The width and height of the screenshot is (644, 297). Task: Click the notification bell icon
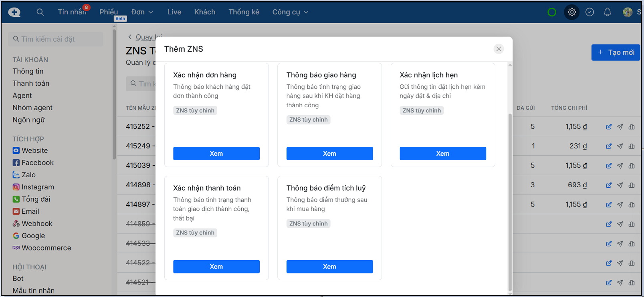click(608, 12)
